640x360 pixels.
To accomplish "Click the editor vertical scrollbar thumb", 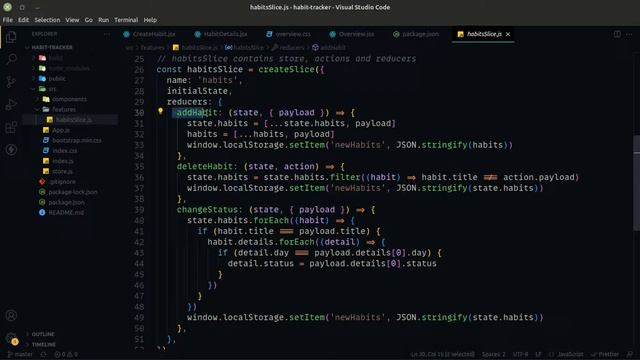I will click(636, 183).
